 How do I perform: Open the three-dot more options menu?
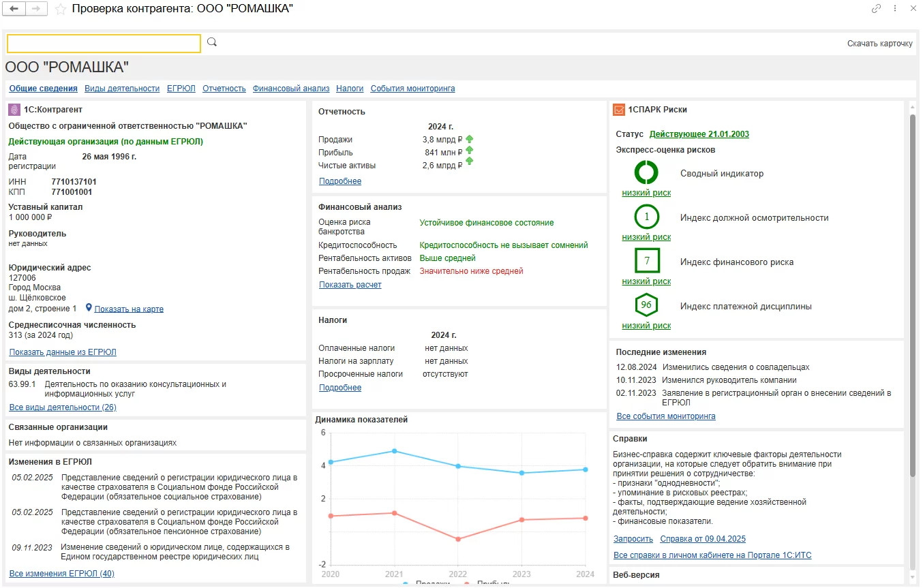click(895, 8)
